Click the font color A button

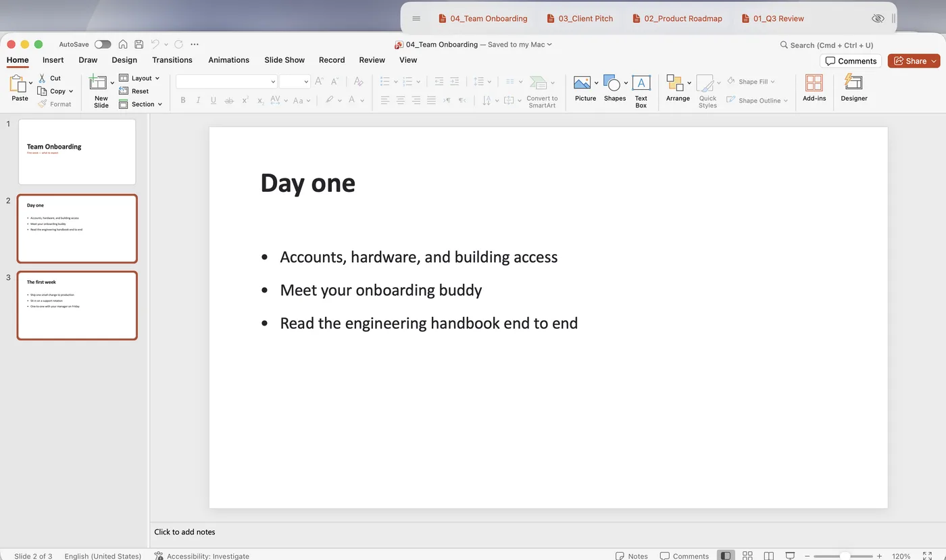click(x=352, y=100)
